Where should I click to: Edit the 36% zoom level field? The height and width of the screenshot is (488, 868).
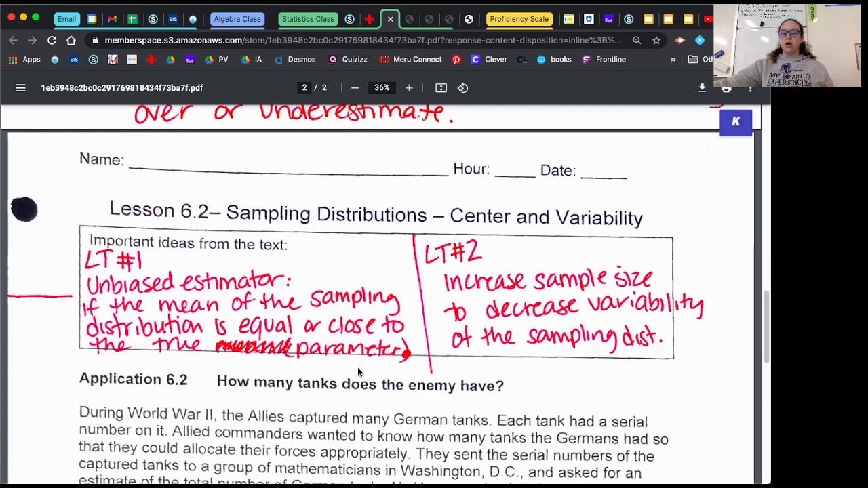pyautogui.click(x=382, y=87)
